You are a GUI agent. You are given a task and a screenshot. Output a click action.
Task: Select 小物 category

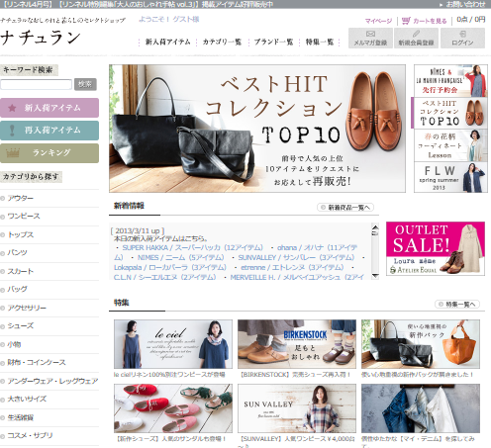click(x=14, y=344)
